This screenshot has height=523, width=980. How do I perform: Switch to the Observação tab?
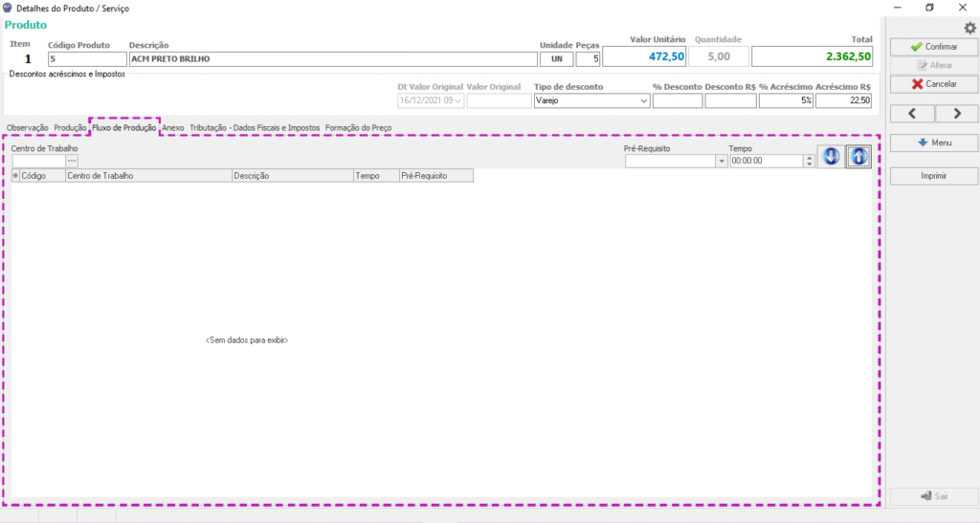click(x=27, y=127)
